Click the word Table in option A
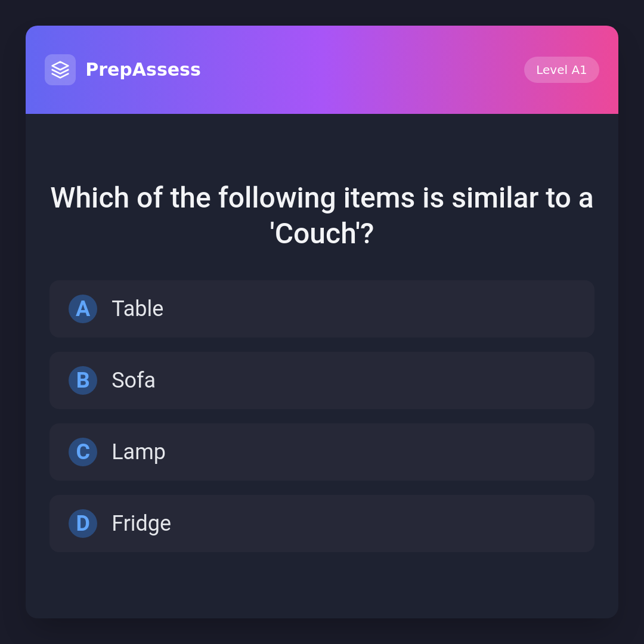Image resolution: width=644 pixels, height=644 pixels. click(x=138, y=309)
